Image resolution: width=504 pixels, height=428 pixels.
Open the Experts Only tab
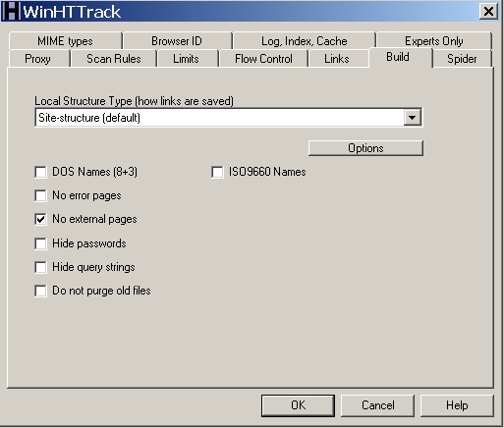pyautogui.click(x=434, y=41)
